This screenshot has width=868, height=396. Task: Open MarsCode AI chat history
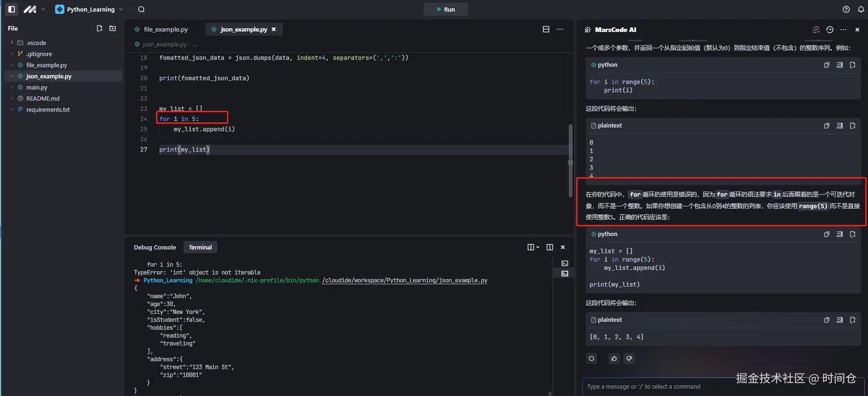(x=830, y=30)
